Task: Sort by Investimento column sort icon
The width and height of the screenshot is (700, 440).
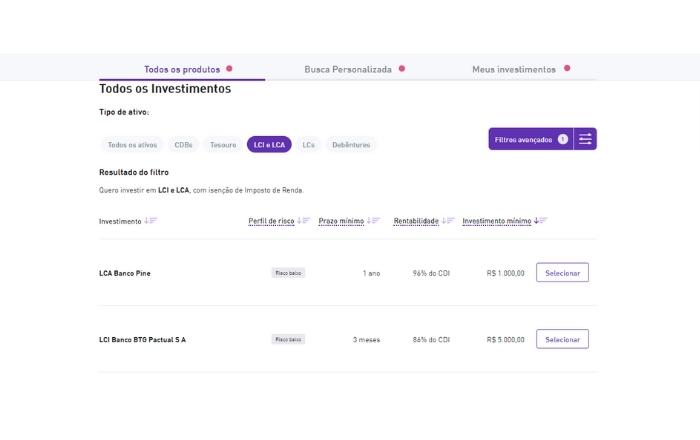Action: point(151,220)
